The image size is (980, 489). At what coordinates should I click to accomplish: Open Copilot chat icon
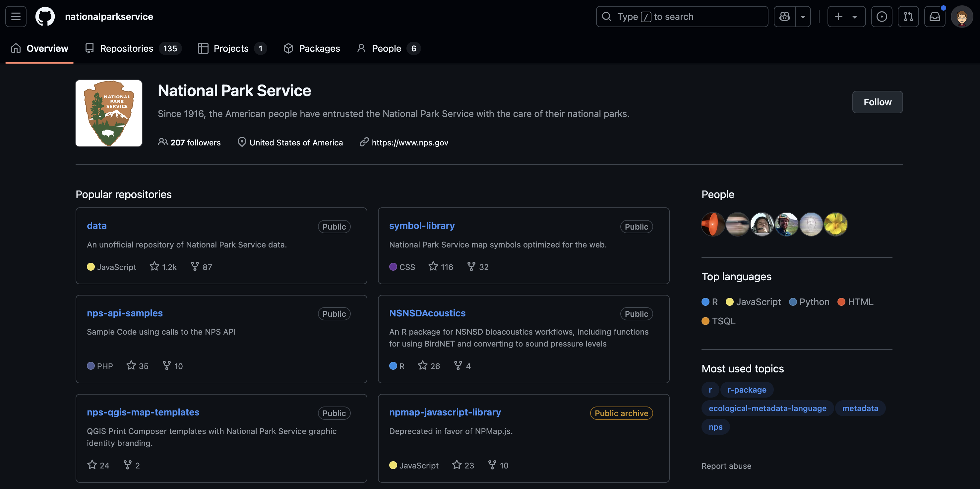pyautogui.click(x=784, y=16)
